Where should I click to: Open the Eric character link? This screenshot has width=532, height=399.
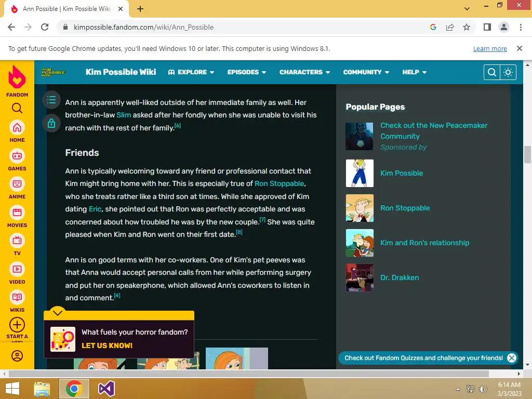click(x=95, y=209)
